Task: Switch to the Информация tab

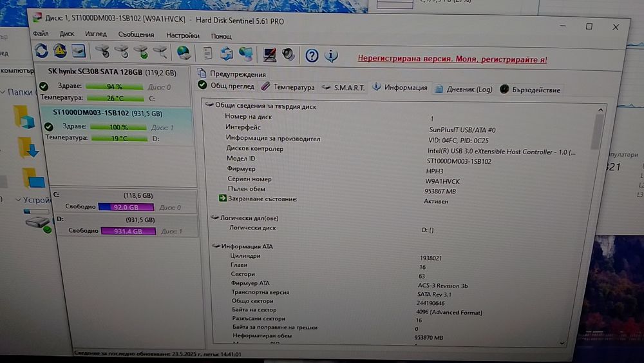Action: pyautogui.click(x=400, y=88)
